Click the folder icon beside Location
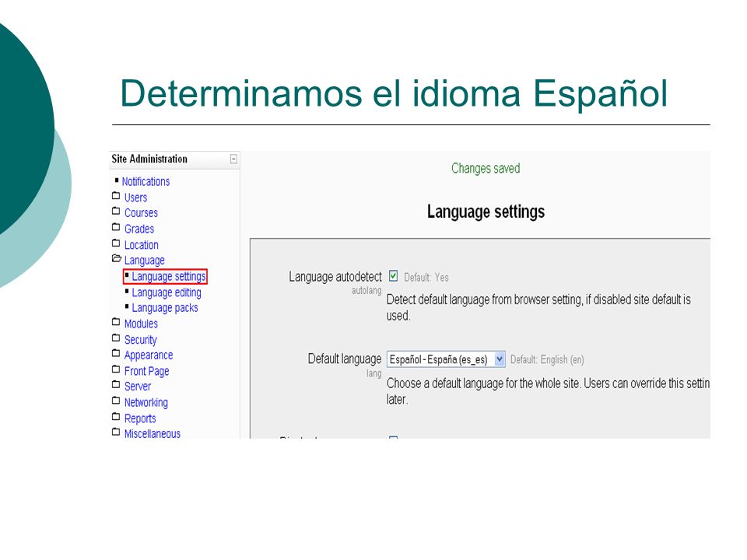 tap(116, 243)
